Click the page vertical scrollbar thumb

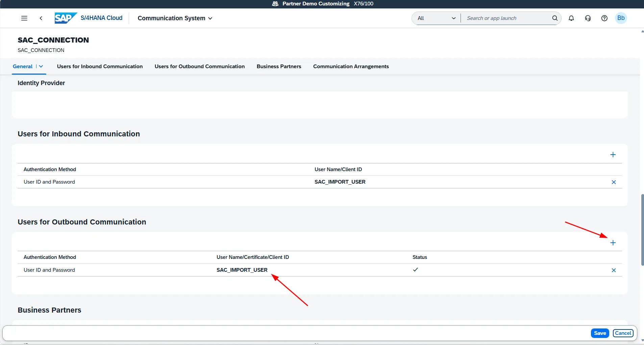[642, 230]
